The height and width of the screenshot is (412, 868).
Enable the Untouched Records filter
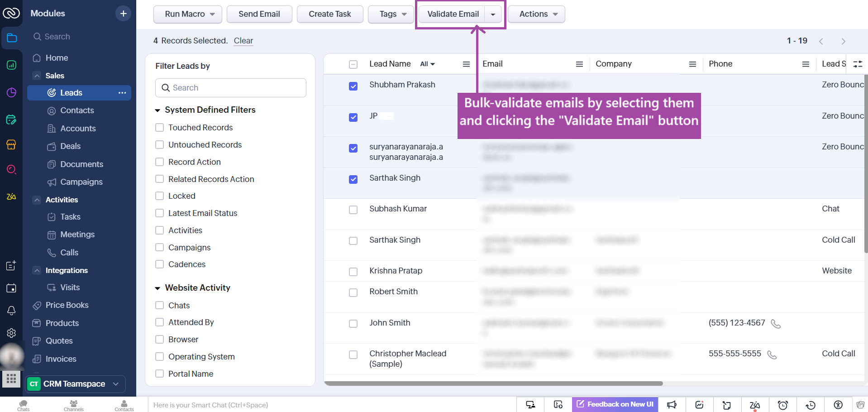click(159, 145)
